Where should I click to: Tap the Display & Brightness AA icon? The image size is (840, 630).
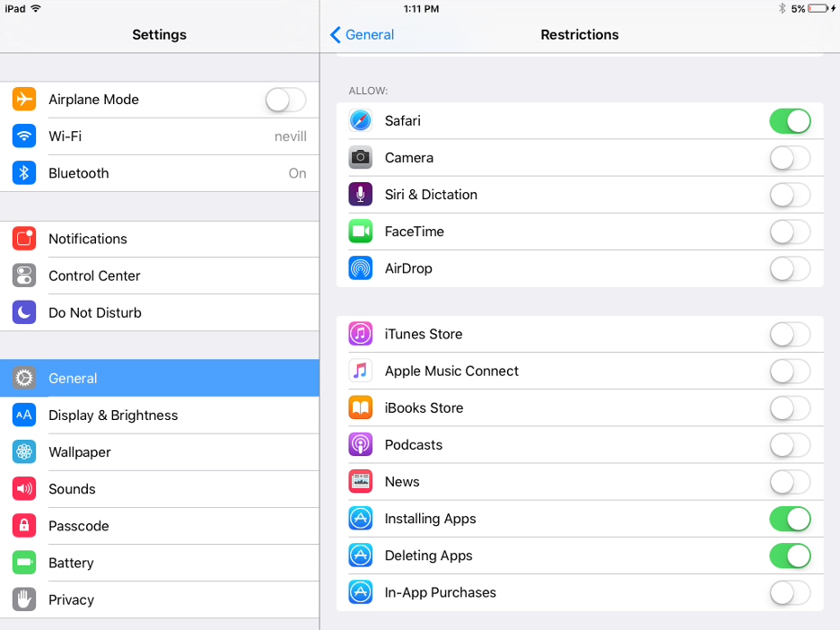point(24,416)
